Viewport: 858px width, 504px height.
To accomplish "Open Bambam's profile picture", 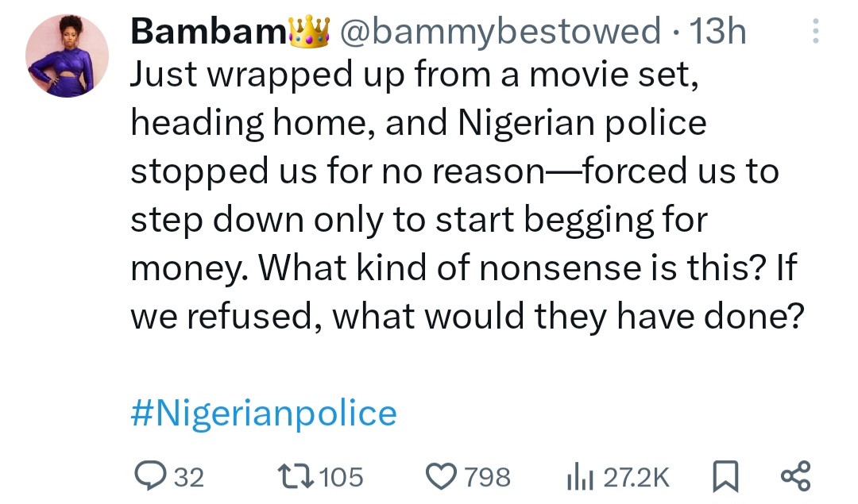I will [67, 56].
